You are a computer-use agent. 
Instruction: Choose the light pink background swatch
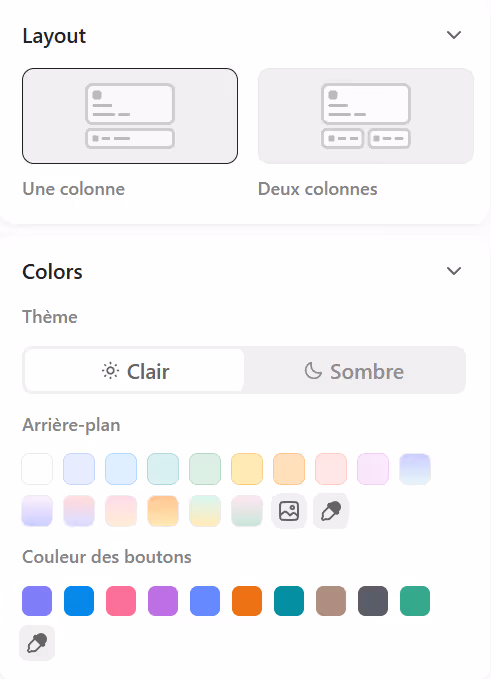[x=331, y=469]
